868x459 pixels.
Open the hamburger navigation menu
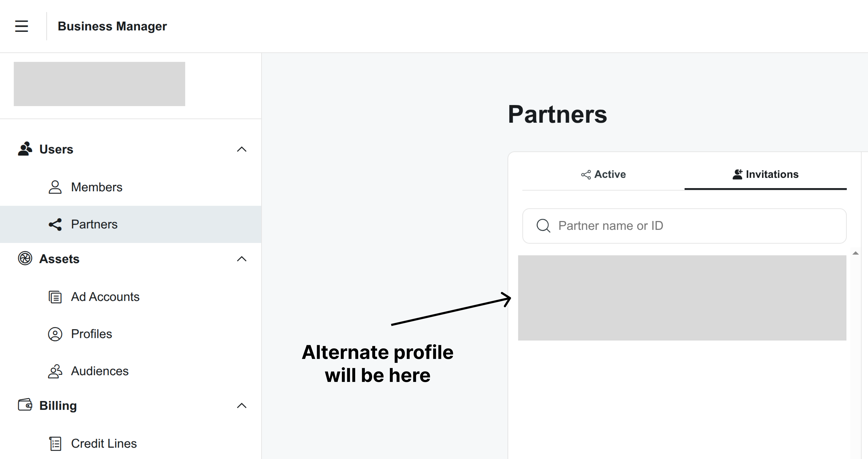pos(21,26)
